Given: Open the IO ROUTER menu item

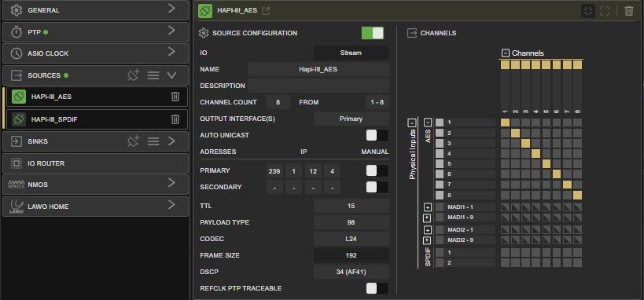Looking at the screenshot, I should [95, 163].
